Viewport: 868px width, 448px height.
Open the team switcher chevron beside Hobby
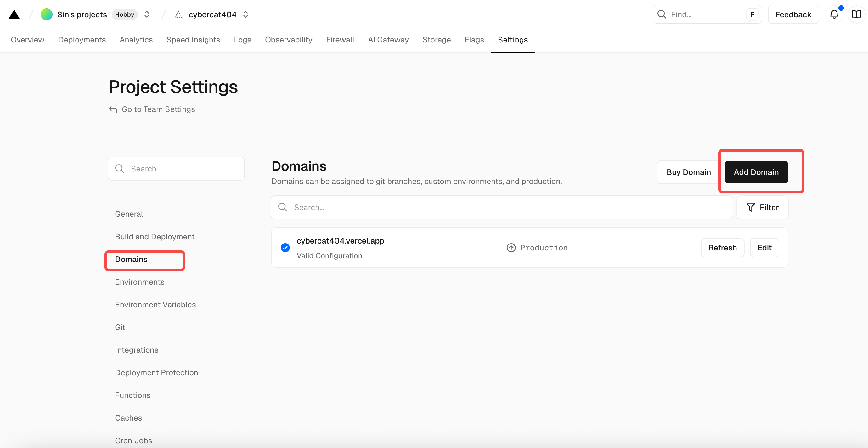coord(147,14)
